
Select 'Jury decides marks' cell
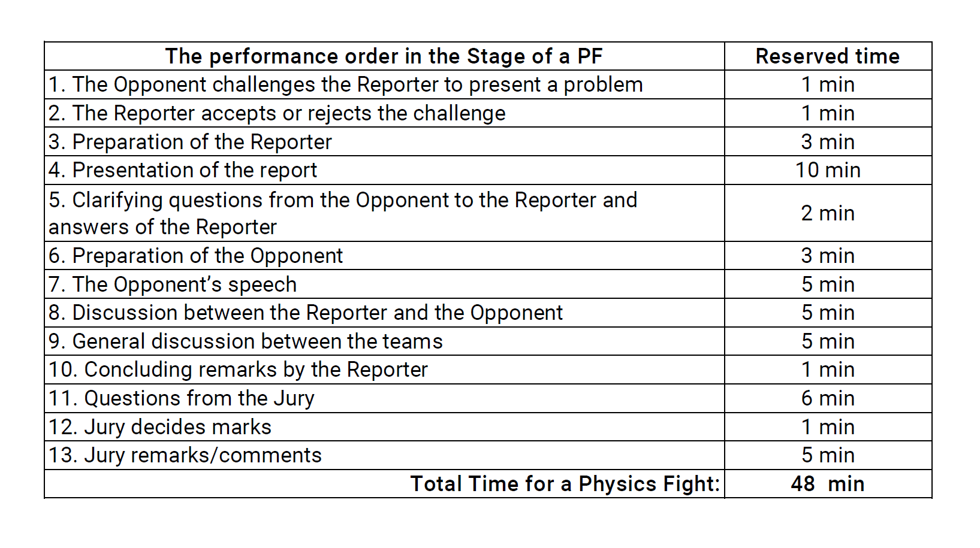click(x=384, y=427)
